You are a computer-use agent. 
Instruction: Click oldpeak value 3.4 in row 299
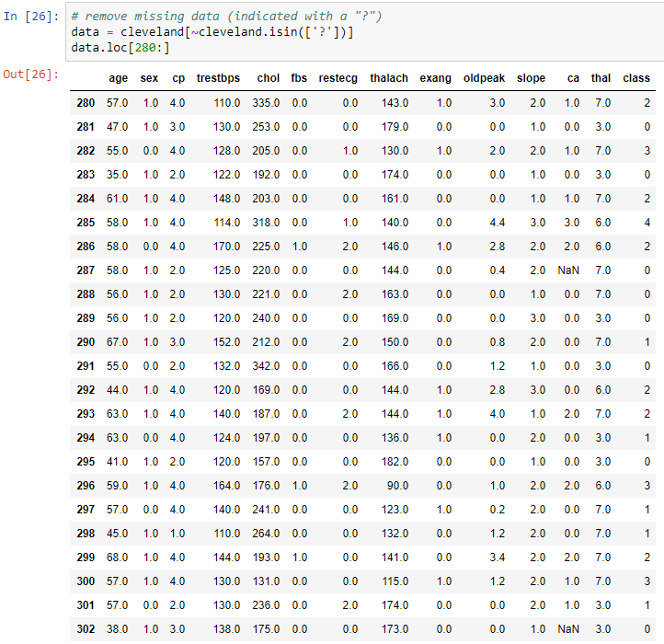click(498, 558)
